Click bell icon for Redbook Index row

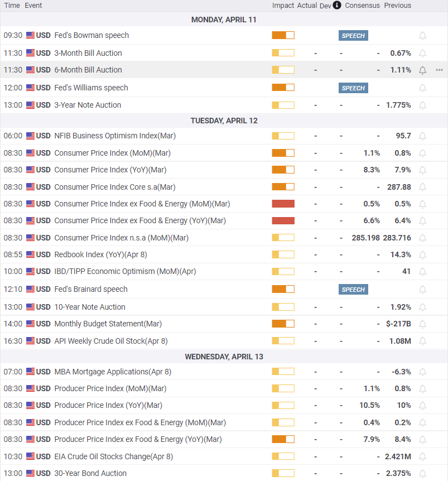coord(422,255)
